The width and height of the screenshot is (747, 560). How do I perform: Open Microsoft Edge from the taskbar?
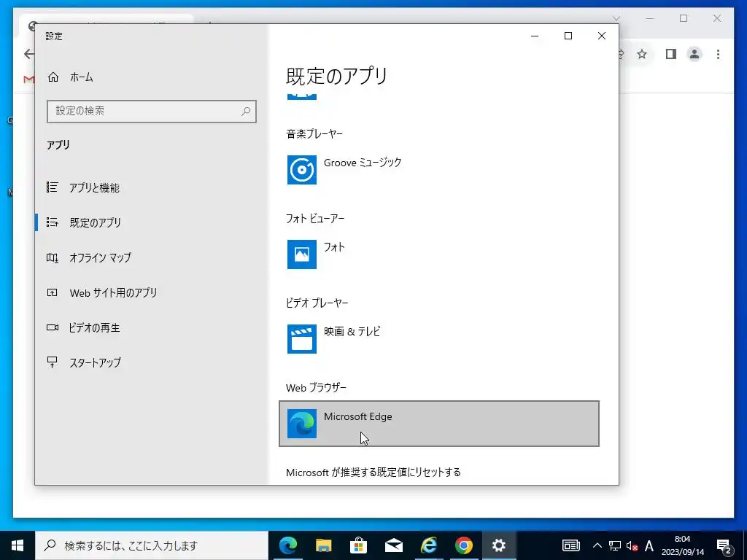click(x=287, y=545)
